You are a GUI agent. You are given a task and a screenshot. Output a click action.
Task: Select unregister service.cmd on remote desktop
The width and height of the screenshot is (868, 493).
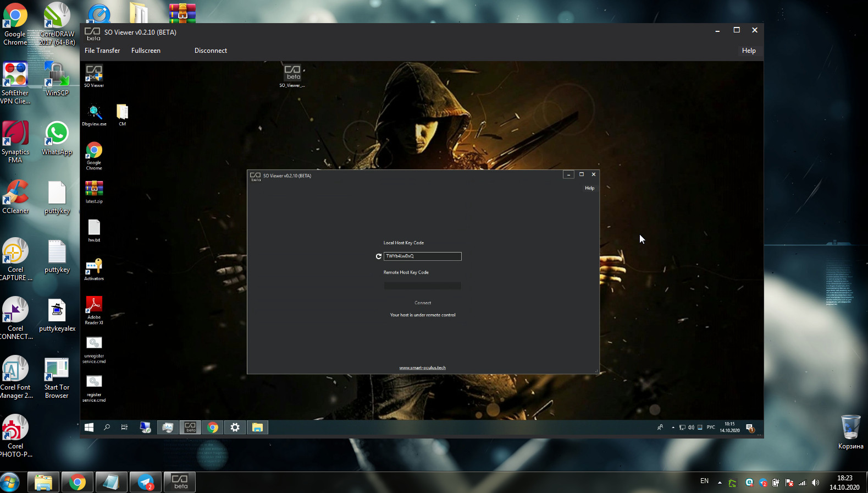point(94,349)
